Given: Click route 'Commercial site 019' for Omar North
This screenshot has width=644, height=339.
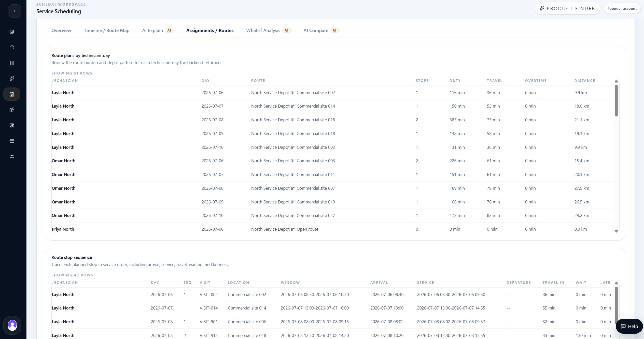Looking at the screenshot, I should tap(293, 202).
